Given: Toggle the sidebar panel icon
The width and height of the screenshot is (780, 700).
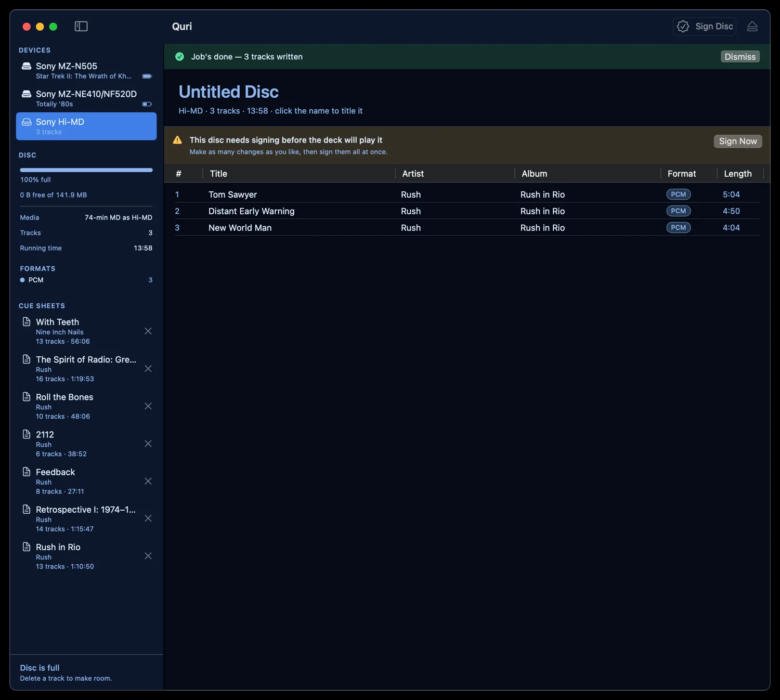Looking at the screenshot, I should (x=81, y=27).
